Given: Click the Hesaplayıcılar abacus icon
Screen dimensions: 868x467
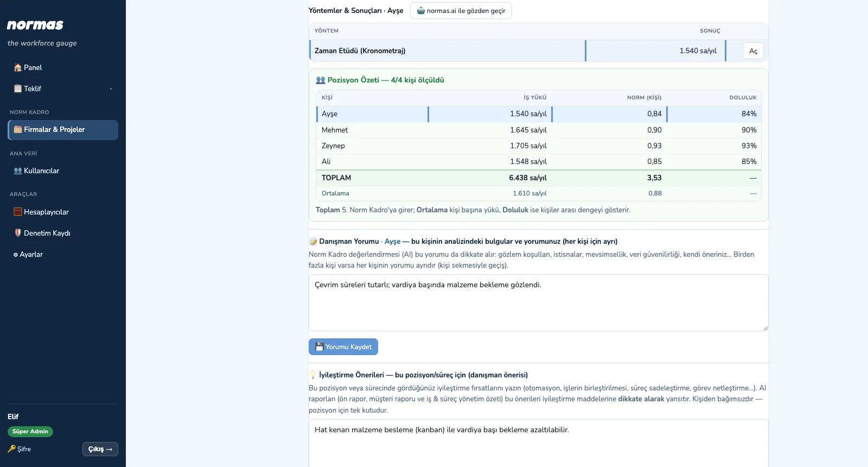Looking at the screenshot, I should coord(18,212).
